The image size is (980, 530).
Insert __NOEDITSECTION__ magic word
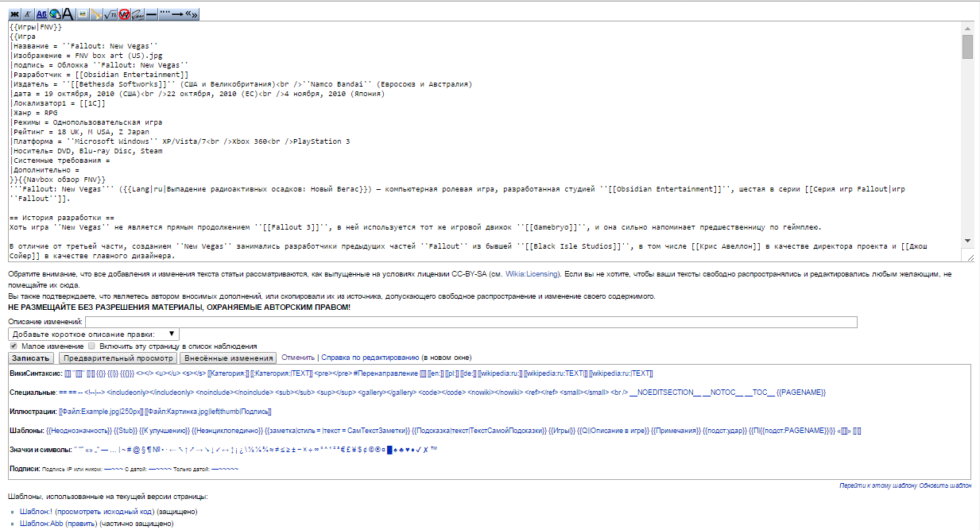click(x=664, y=393)
